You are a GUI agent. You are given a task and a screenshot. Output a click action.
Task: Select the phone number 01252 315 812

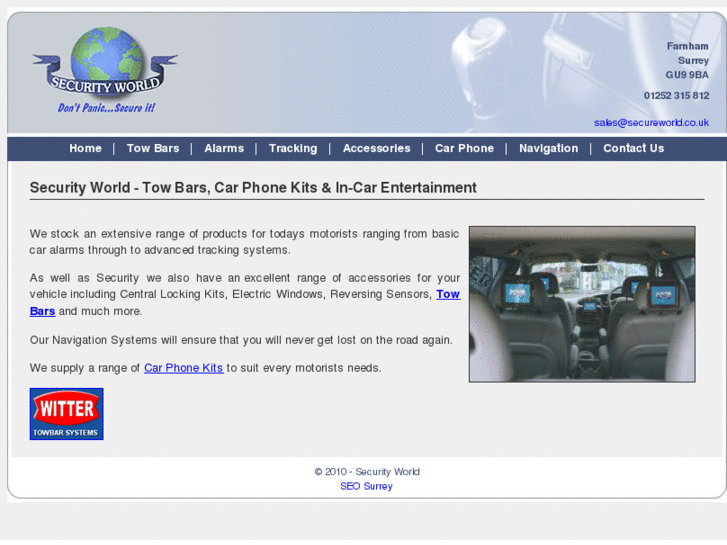[676, 96]
